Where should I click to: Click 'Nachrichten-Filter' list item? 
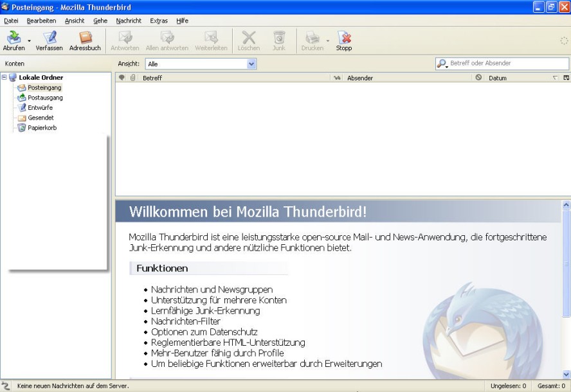click(185, 321)
